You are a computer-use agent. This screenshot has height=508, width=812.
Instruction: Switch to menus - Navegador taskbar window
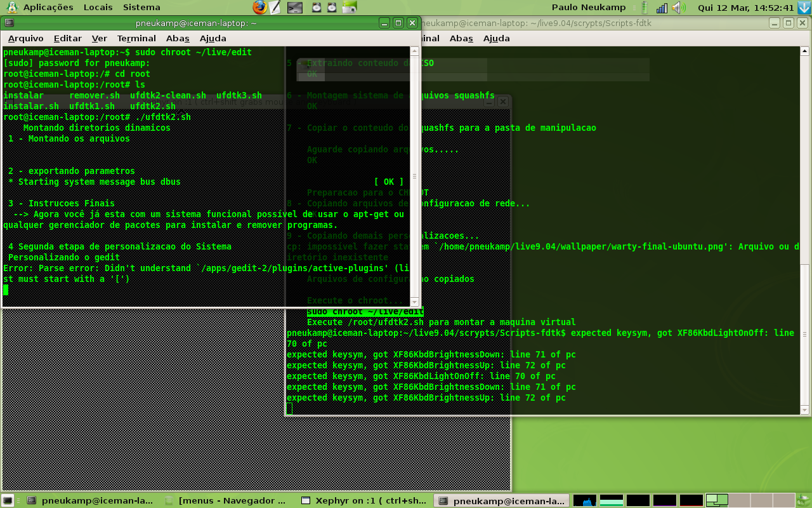pyautogui.click(x=226, y=500)
